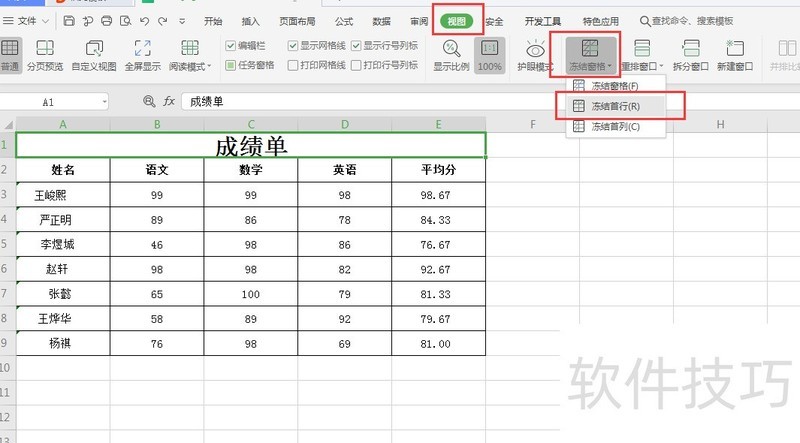
Task: Enable 阅读模式 reading mode
Action: coord(189,55)
